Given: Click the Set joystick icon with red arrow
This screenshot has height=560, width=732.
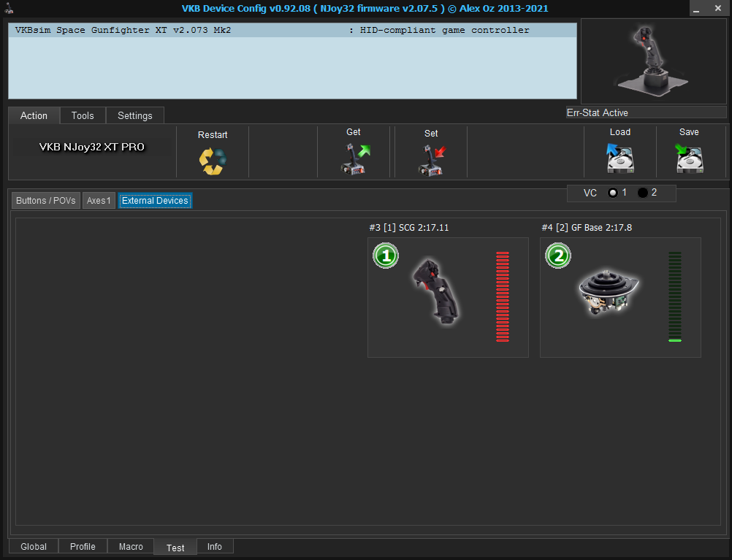Looking at the screenshot, I should pos(431,159).
